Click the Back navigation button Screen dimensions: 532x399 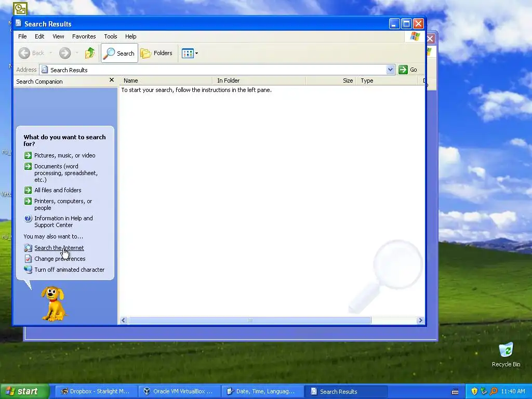click(x=32, y=53)
